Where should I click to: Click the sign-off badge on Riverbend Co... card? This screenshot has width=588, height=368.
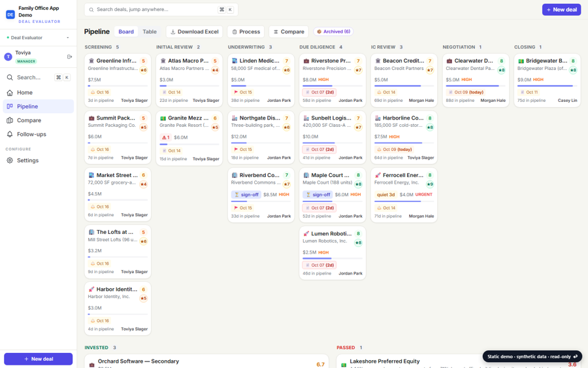click(x=246, y=195)
